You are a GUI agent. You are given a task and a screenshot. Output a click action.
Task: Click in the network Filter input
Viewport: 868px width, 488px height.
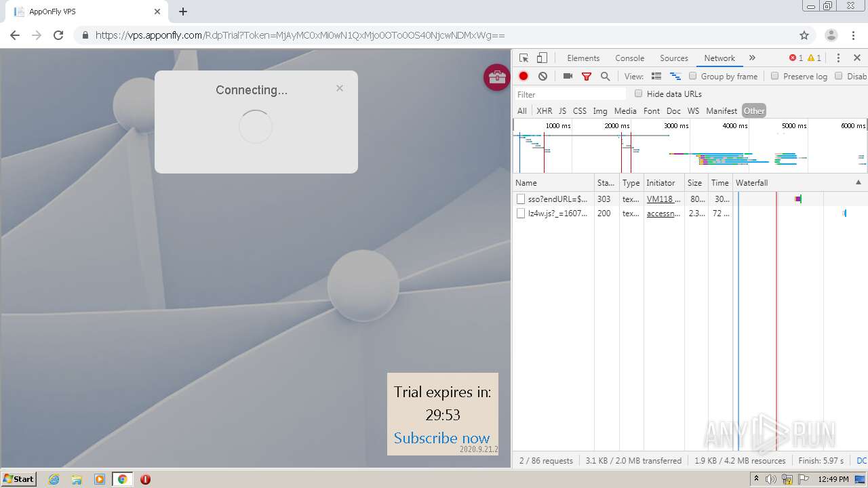pos(570,94)
